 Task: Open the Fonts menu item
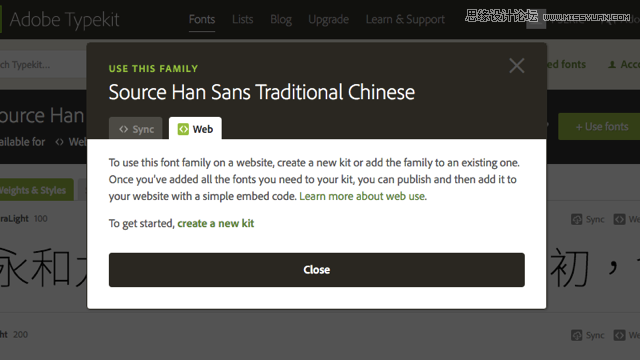click(x=202, y=20)
